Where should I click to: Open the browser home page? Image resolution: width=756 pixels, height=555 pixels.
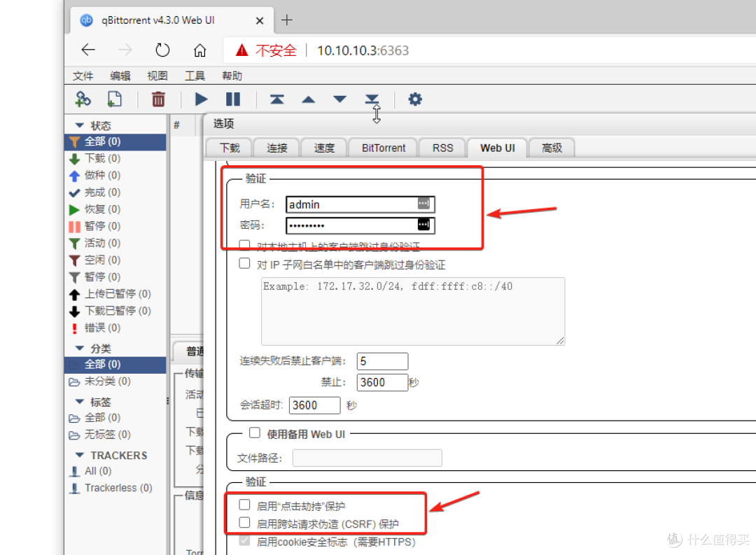pos(199,50)
